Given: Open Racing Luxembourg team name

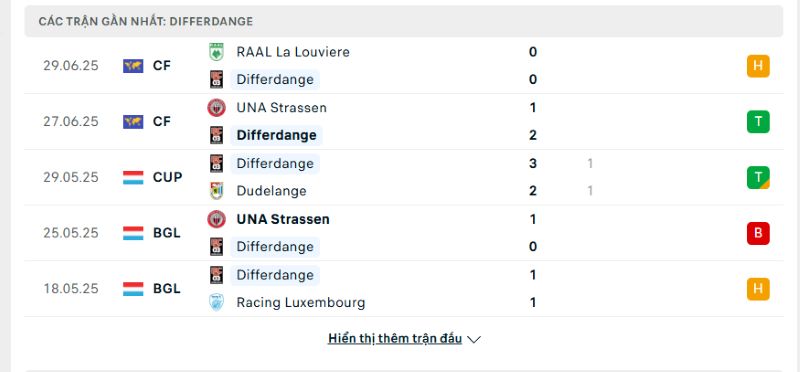Looking at the screenshot, I should [301, 303].
